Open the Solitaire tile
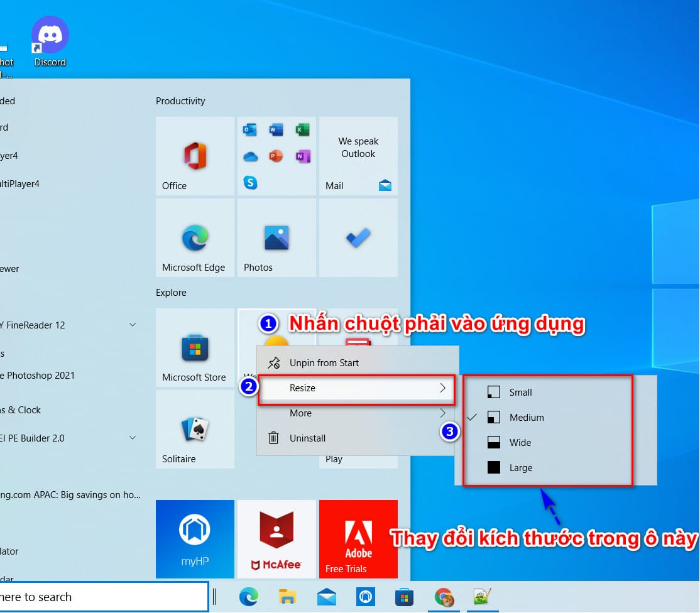700x613 pixels. tap(195, 429)
